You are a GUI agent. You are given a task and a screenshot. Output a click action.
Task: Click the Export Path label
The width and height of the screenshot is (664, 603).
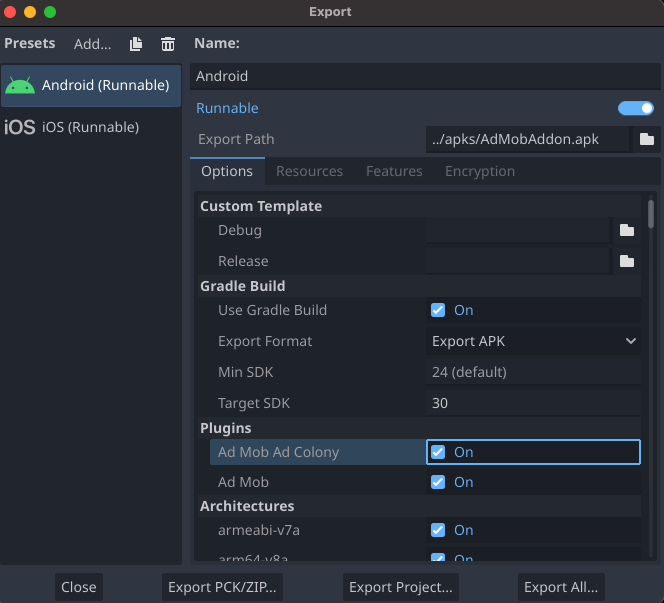click(236, 139)
